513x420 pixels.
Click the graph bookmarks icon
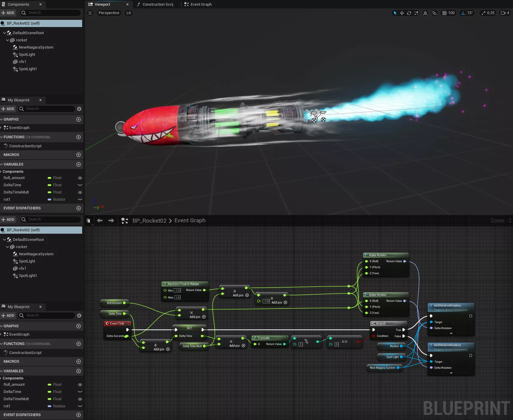(x=88, y=221)
